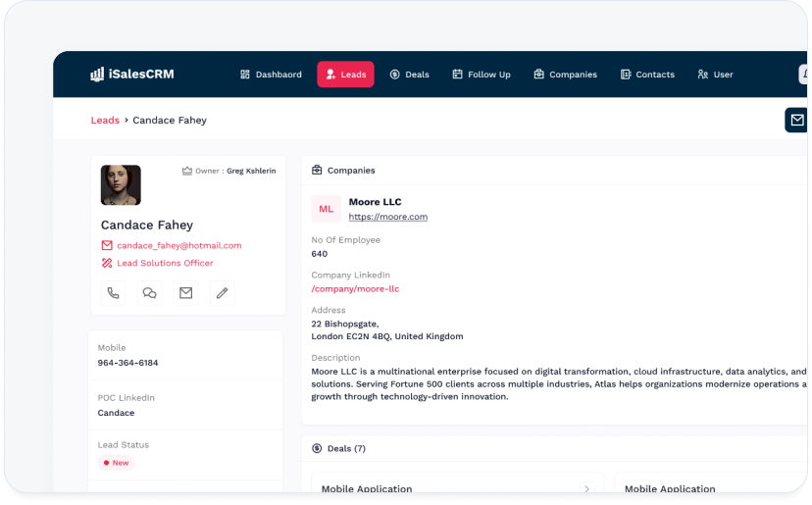812x505 pixels.
Task: Edit lead with the pencil icon
Action: (222, 292)
